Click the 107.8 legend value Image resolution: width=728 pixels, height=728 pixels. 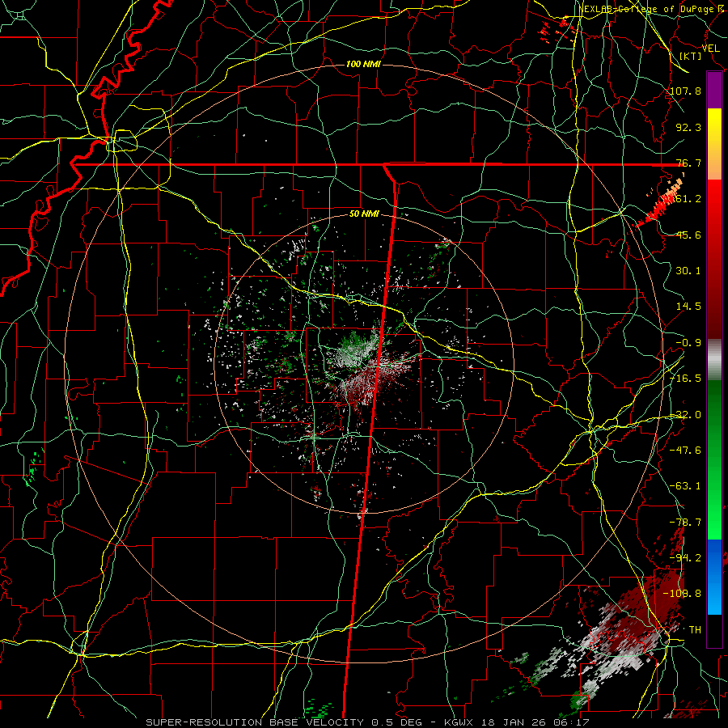[686, 91]
